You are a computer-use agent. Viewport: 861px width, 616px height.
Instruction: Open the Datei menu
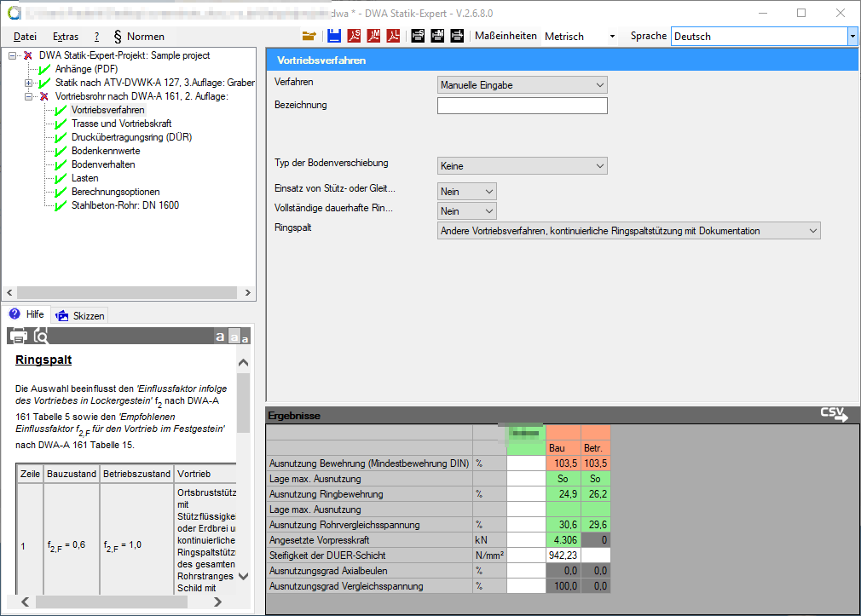click(26, 37)
